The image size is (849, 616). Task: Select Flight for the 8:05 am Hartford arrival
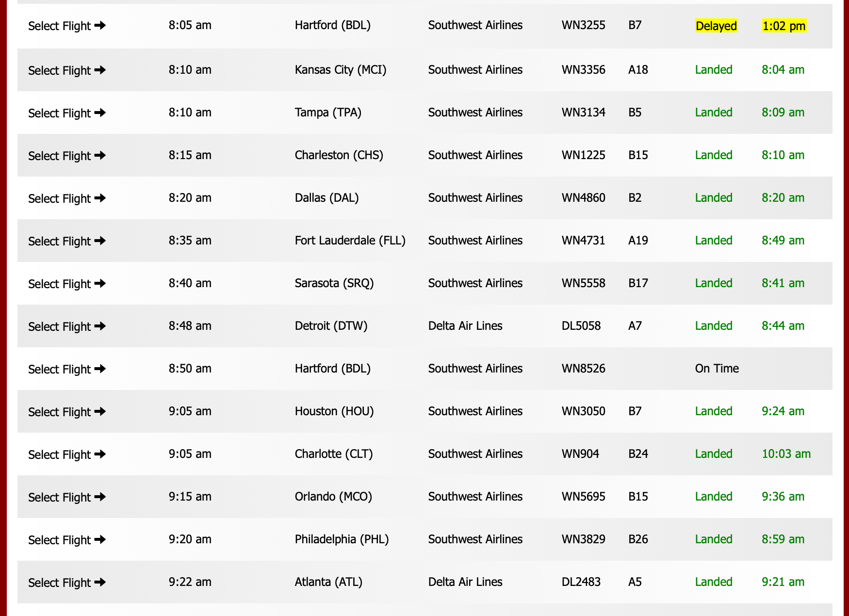pyautogui.click(x=67, y=26)
